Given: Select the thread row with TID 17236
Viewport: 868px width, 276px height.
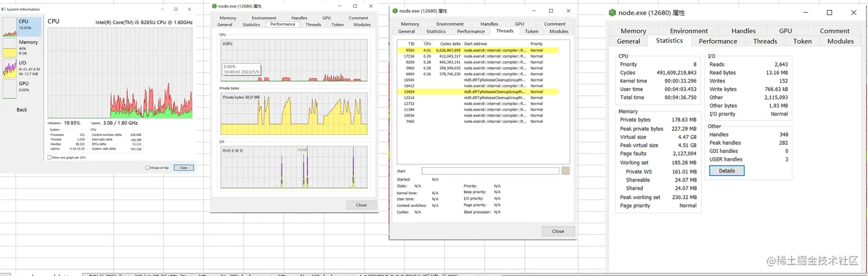Looking at the screenshot, I should click(x=478, y=56).
